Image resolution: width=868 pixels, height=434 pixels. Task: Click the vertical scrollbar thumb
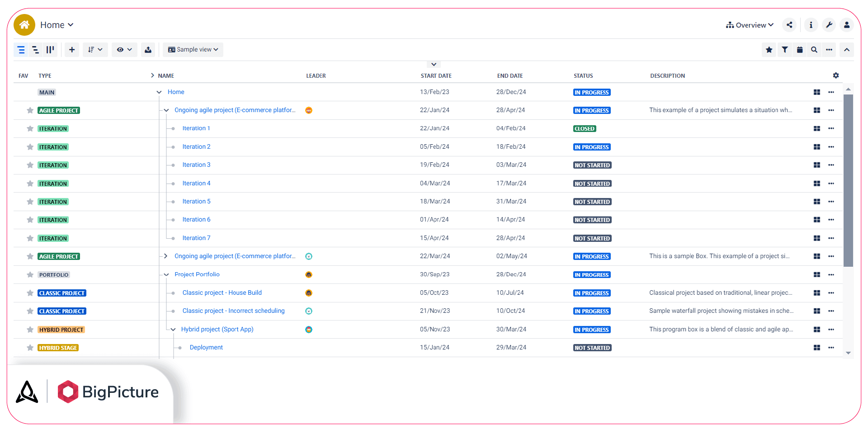(x=849, y=181)
